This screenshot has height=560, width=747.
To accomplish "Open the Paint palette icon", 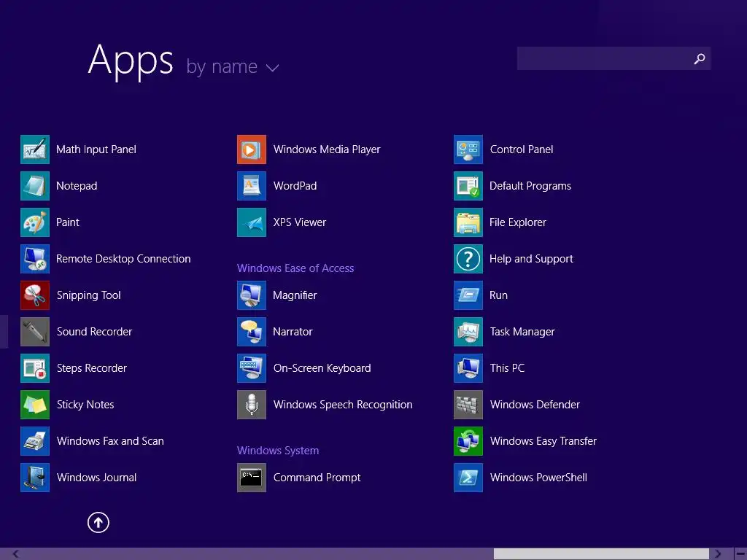I will click(35, 222).
